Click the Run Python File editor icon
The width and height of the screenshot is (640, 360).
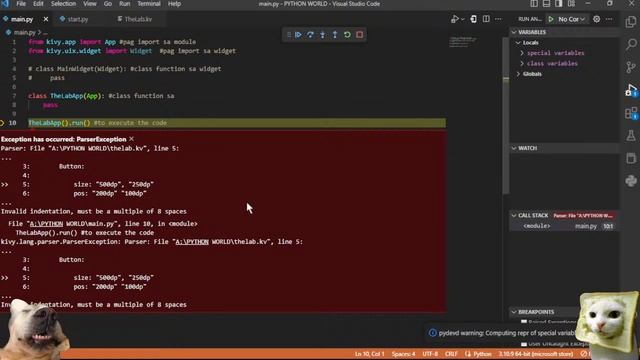point(455,19)
